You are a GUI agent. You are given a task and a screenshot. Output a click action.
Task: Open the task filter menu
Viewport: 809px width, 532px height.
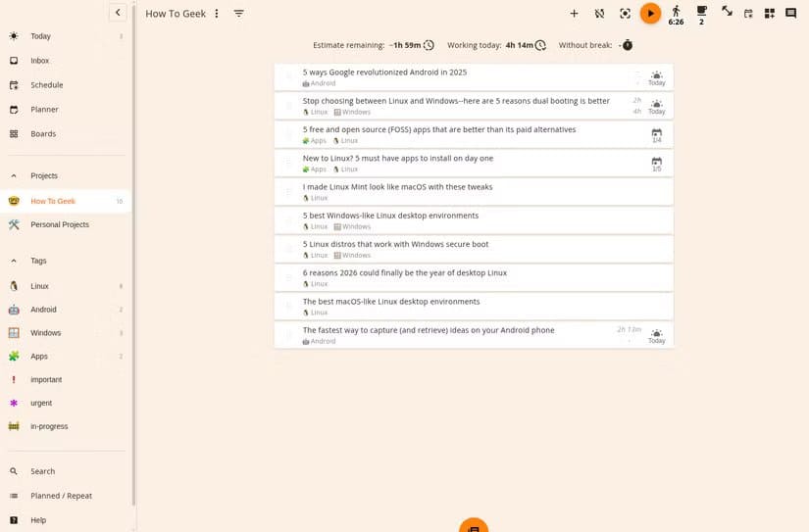point(238,14)
